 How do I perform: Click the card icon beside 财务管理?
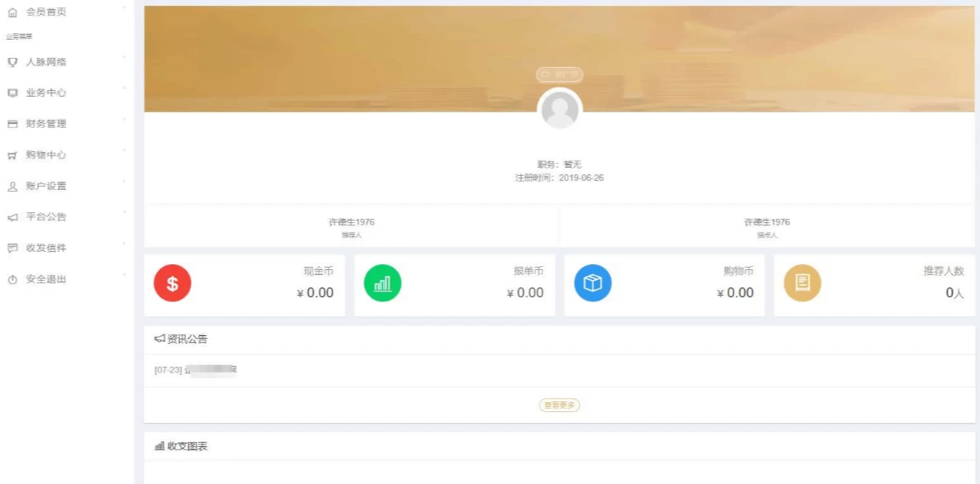(x=12, y=125)
